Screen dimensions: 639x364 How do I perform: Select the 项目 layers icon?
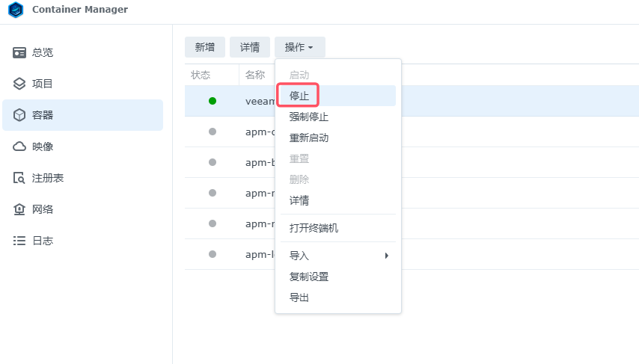point(19,84)
